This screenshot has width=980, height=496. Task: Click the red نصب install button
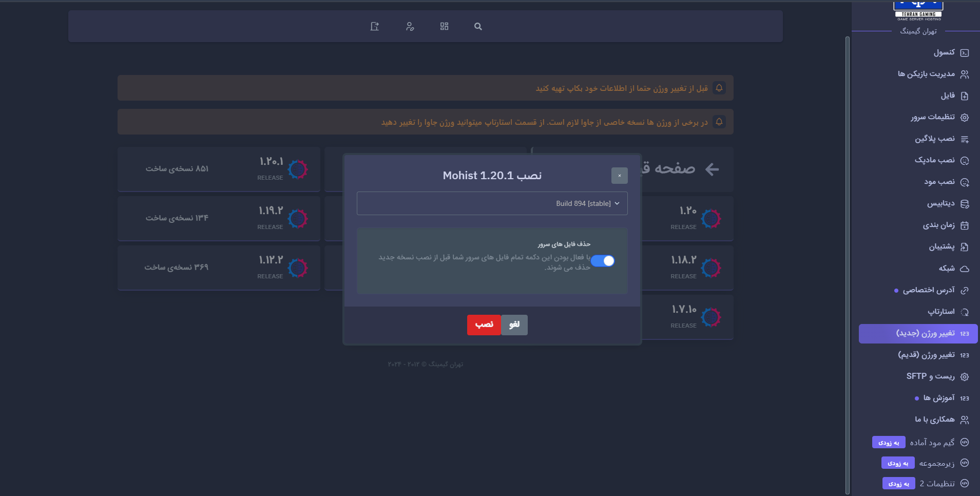(x=484, y=325)
